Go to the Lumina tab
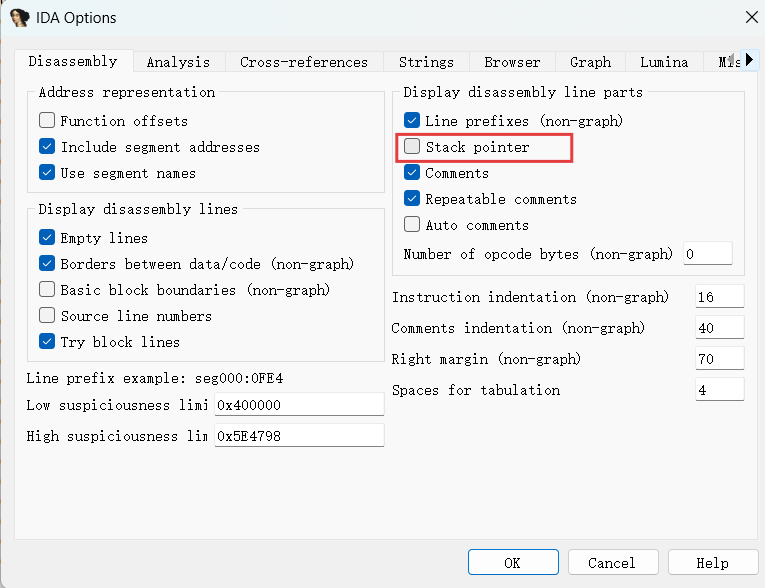The image size is (765, 588). click(664, 62)
